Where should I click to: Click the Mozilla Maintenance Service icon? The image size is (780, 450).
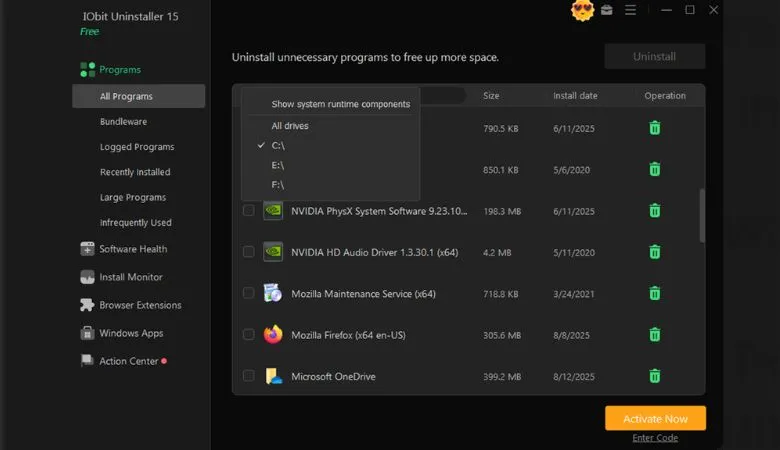[x=273, y=293]
